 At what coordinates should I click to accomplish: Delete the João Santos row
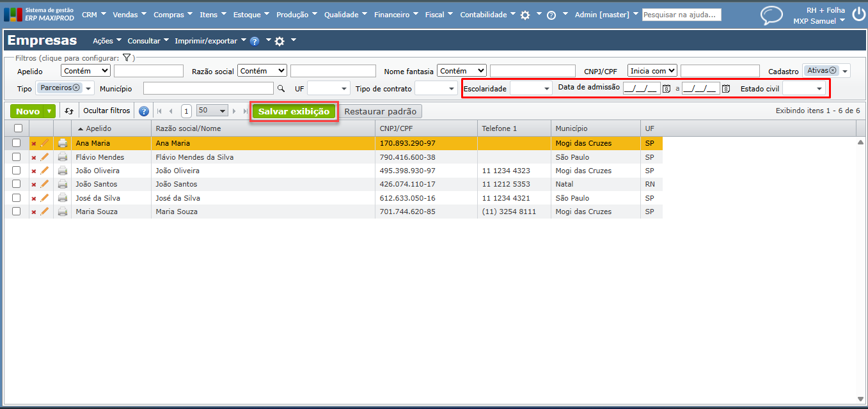pos(34,185)
